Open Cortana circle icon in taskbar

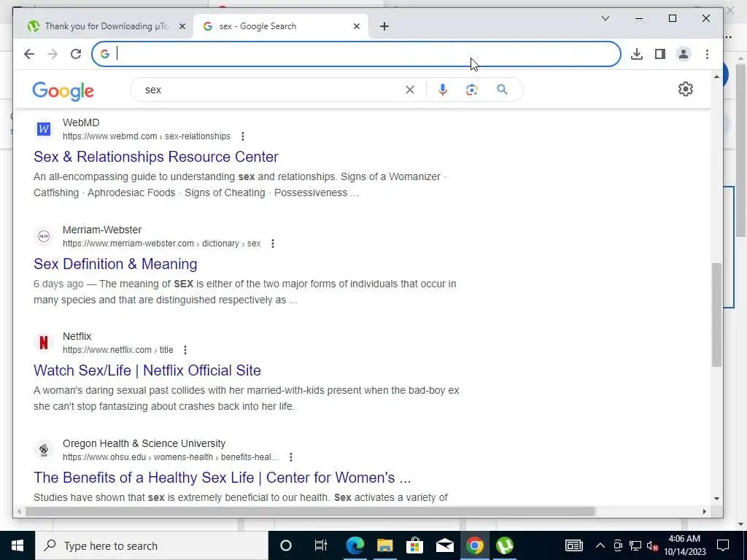(286, 545)
